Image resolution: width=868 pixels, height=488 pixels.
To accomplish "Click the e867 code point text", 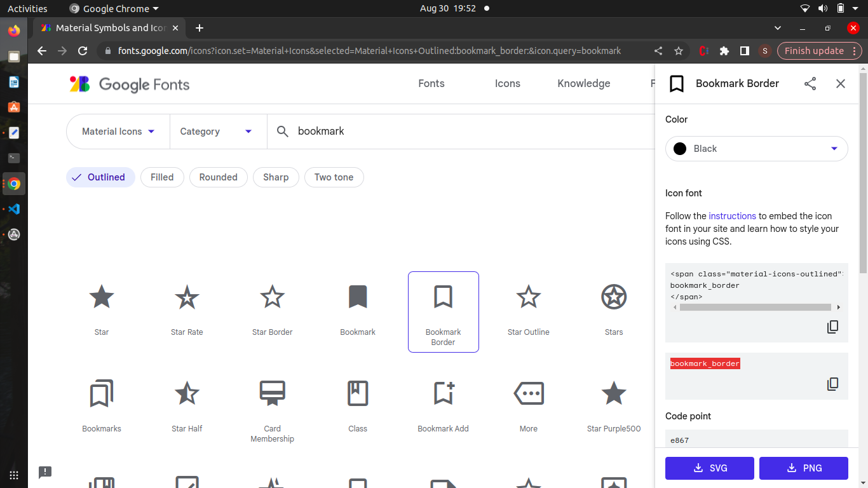I will tap(679, 440).
